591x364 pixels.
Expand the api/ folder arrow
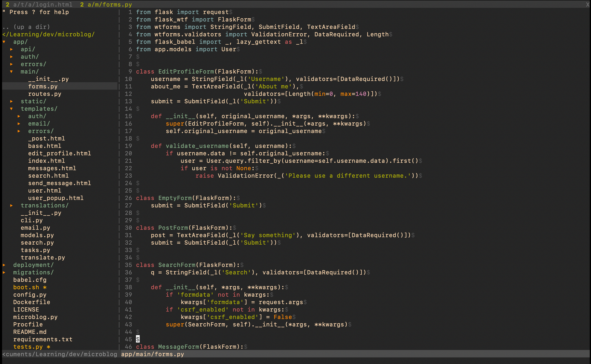click(12, 49)
